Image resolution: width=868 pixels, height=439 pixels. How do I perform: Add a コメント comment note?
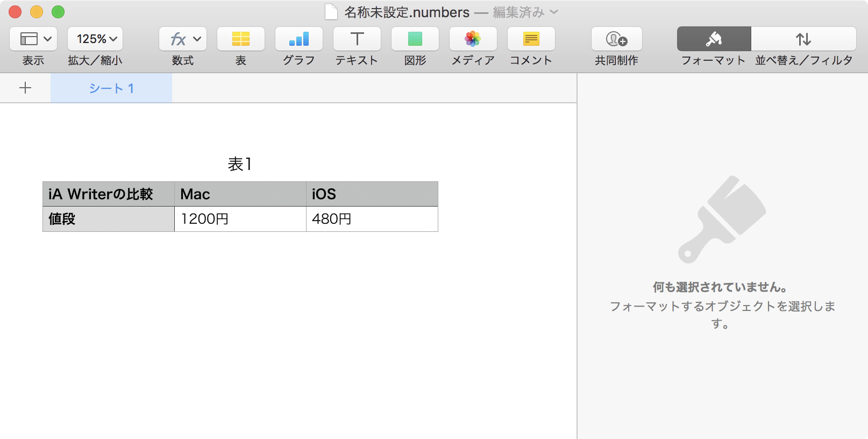(x=531, y=39)
